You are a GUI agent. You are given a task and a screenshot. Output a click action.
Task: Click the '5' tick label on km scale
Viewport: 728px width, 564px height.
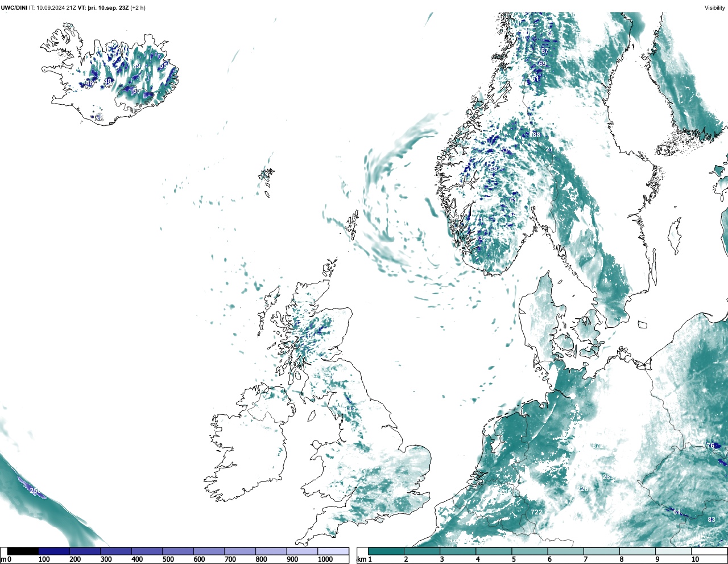[x=514, y=559]
